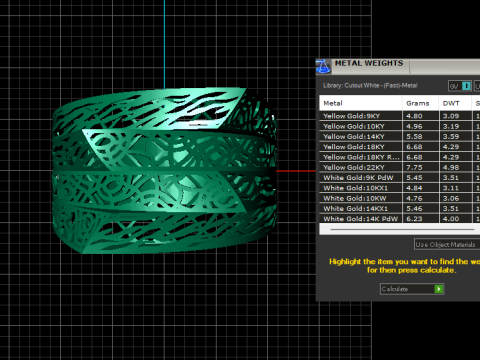Click the 4.98 DWT cell

tap(455, 167)
